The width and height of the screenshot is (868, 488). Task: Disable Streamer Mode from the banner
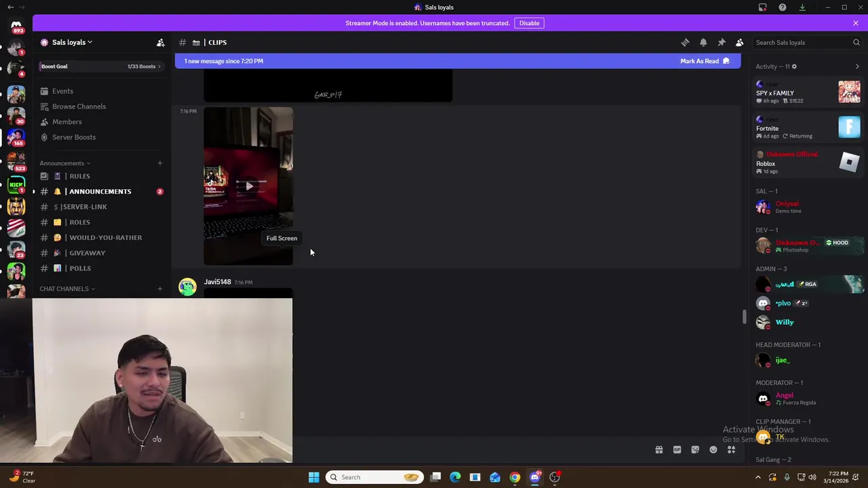529,23
